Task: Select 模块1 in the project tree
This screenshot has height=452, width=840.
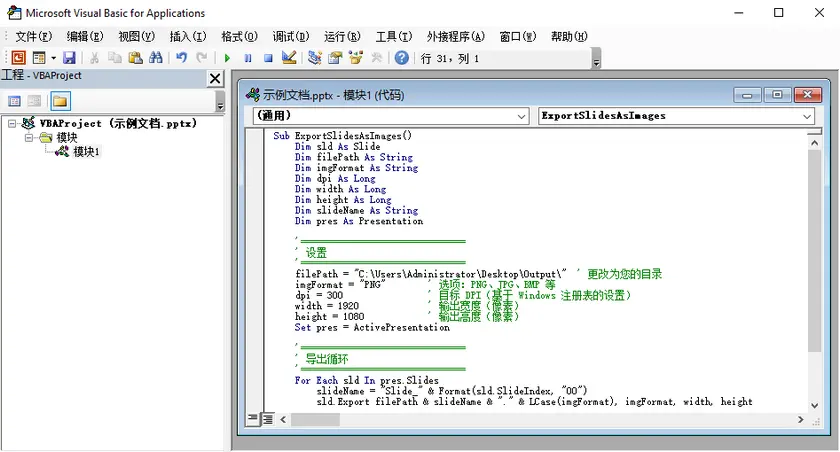Action: point(86,151)
